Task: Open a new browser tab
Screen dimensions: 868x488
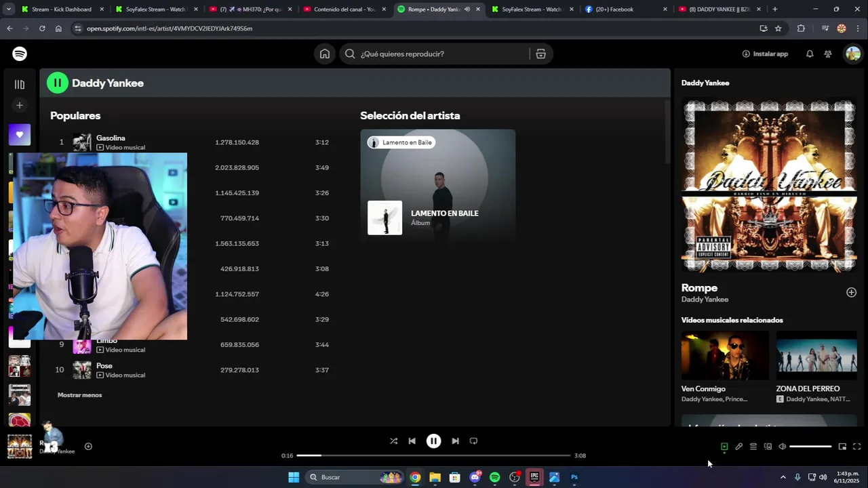Action: click(x=775, y=9)
